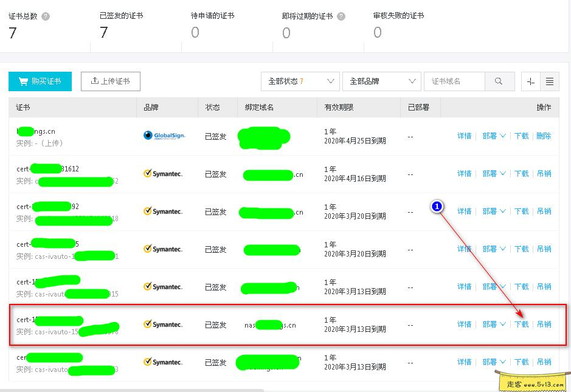This screenshot has width=571, height=392.
Task: Click 购买证书 button
Action: pos(40,81)
